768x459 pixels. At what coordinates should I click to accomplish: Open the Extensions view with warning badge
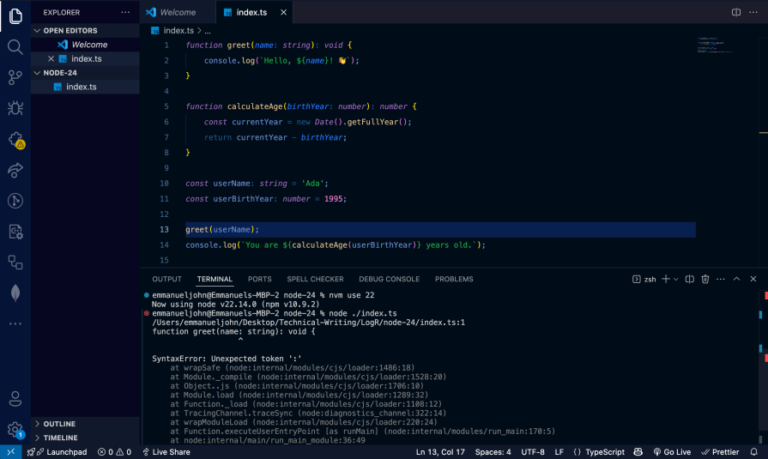click(x=16, y=140)
